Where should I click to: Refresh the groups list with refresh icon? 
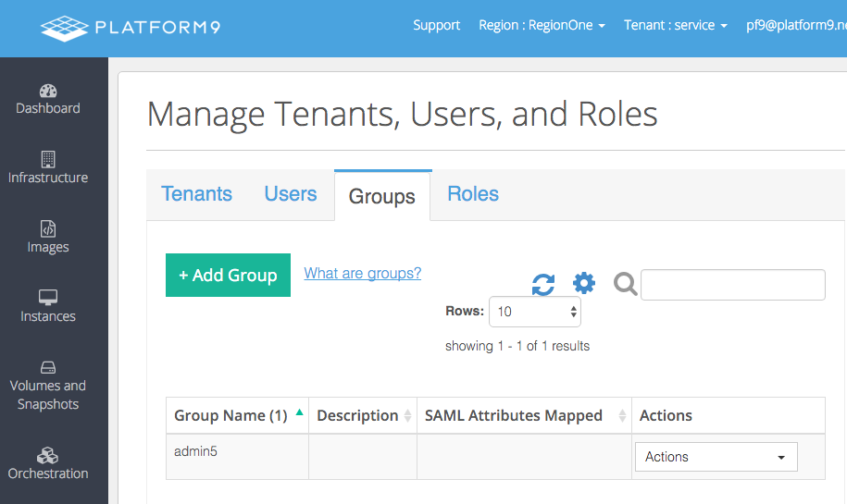point(543,284)
